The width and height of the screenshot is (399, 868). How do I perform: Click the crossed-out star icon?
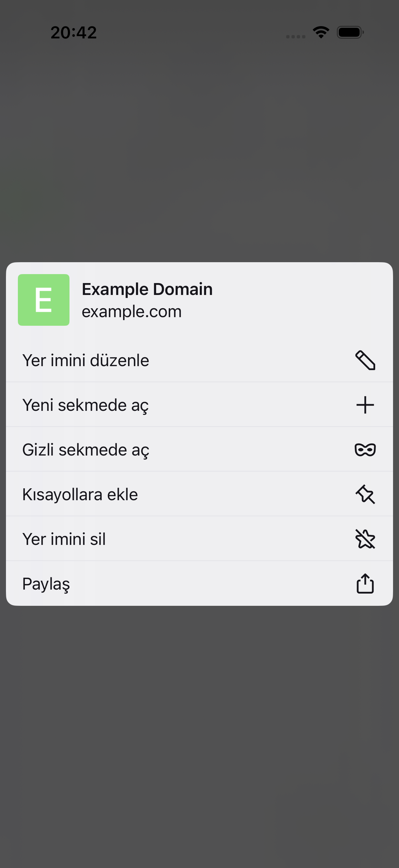tap(365, 539)
